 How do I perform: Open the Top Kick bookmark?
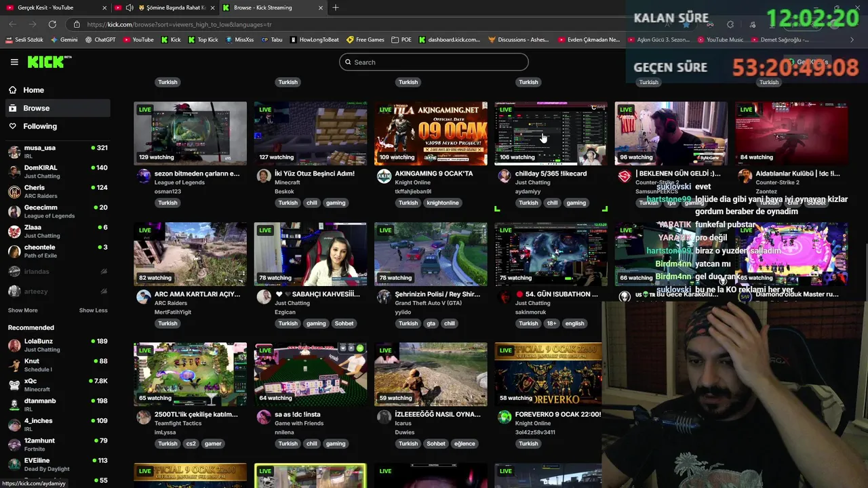(x=203, y=40)
